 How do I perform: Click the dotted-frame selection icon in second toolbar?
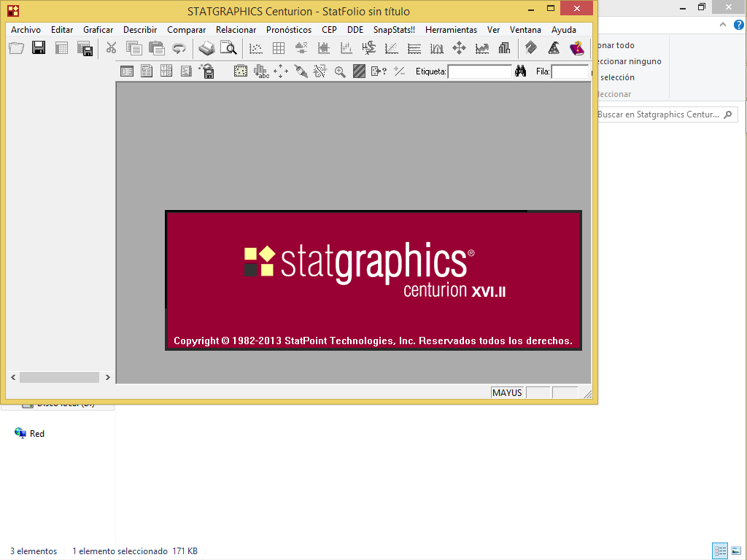point(241,71)
